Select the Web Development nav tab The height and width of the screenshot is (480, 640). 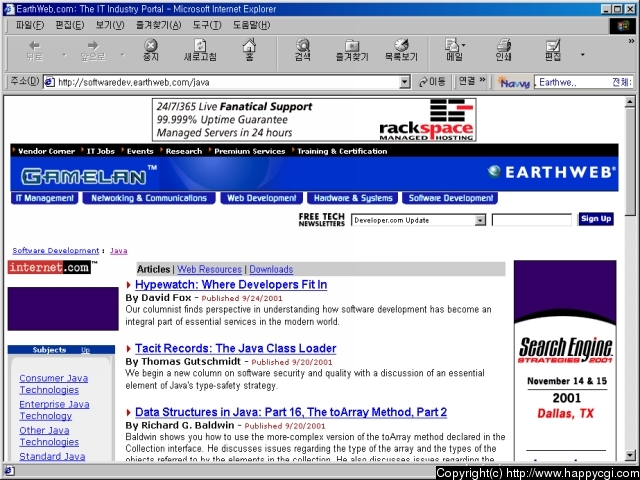pos(262,198)
